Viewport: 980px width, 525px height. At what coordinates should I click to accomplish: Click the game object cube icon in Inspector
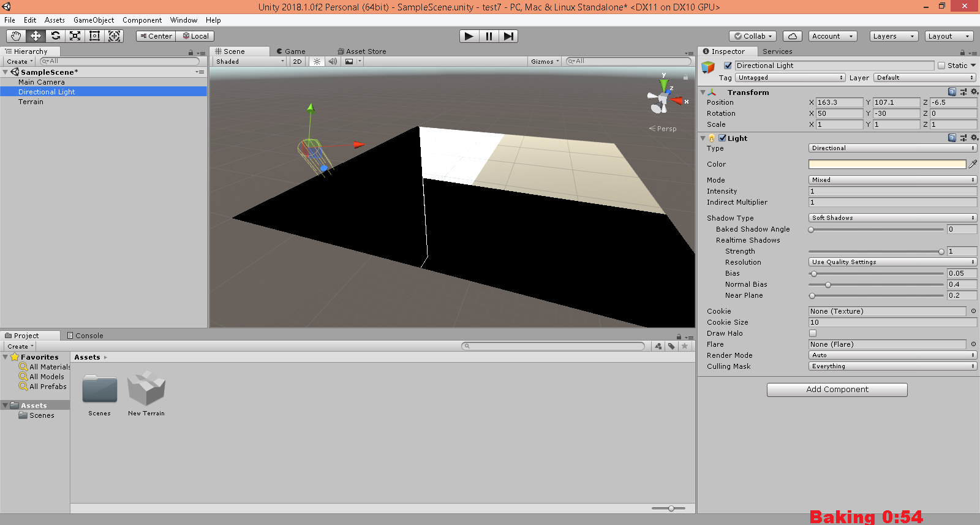point(708,67)
